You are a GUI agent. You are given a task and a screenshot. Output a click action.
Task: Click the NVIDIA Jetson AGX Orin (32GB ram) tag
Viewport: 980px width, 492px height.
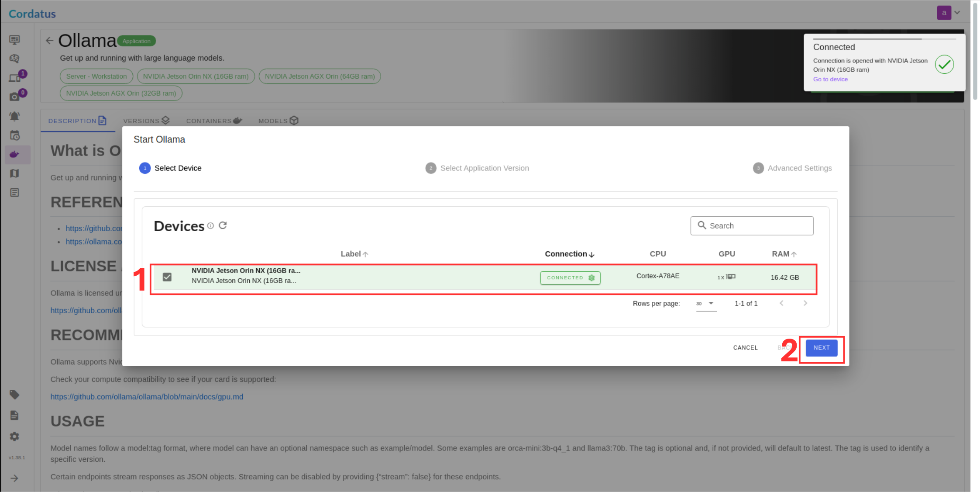(x=121, y=93)
